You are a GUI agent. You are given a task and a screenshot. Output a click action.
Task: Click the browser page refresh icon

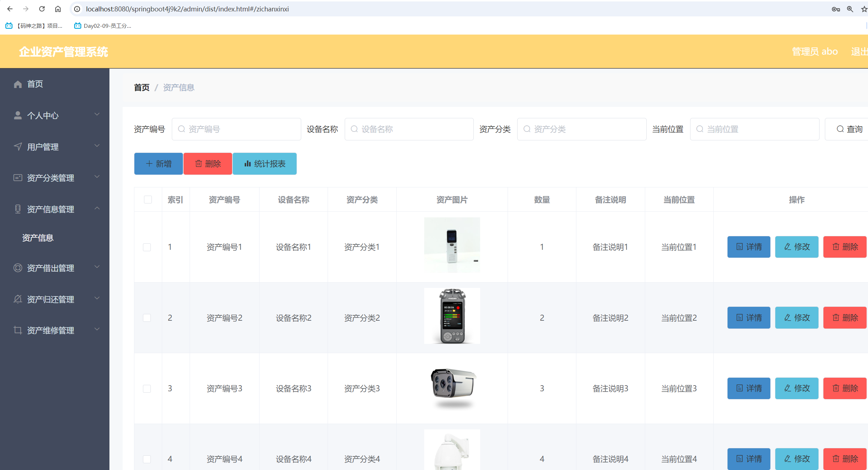pyautogui.click(x=42, y=9)
